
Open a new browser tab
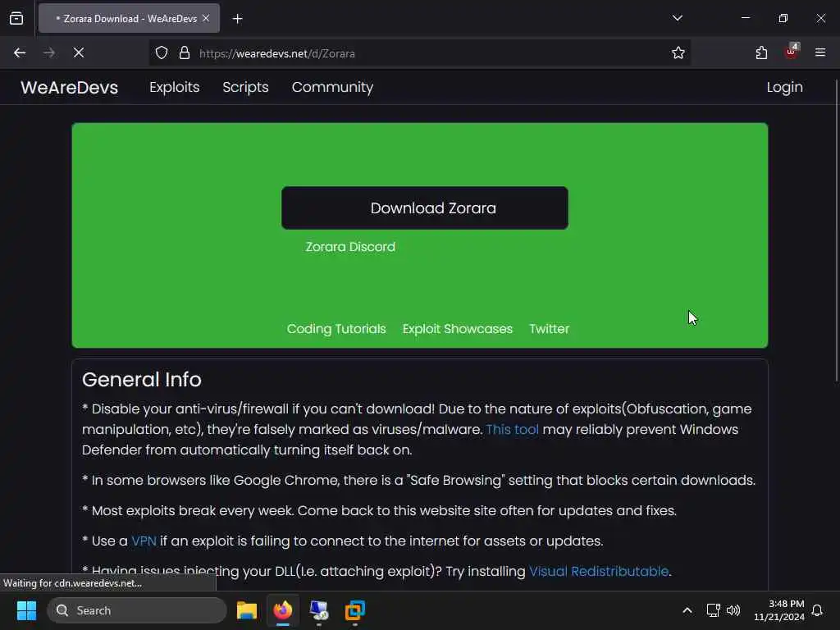pyautogui.click(x=237, y=19)
